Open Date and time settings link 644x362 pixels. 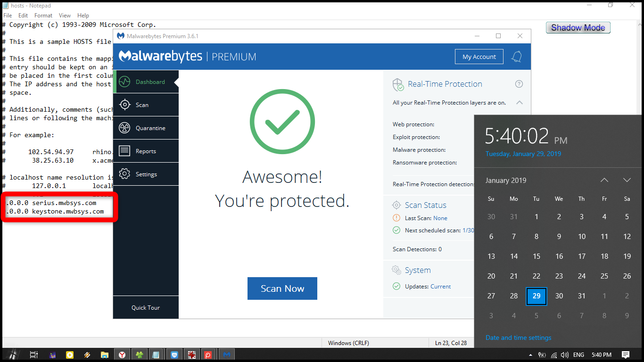(518, 337)
